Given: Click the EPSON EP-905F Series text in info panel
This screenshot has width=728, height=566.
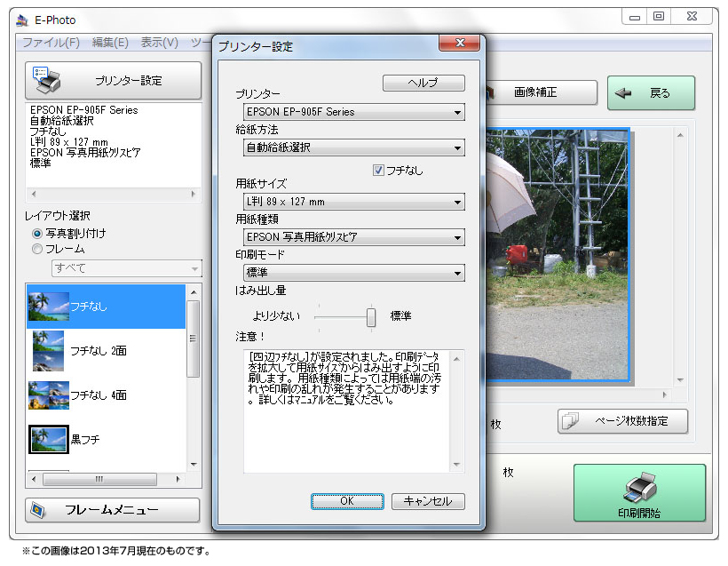Looking at the screenshot, I should (x=84, y=110).
